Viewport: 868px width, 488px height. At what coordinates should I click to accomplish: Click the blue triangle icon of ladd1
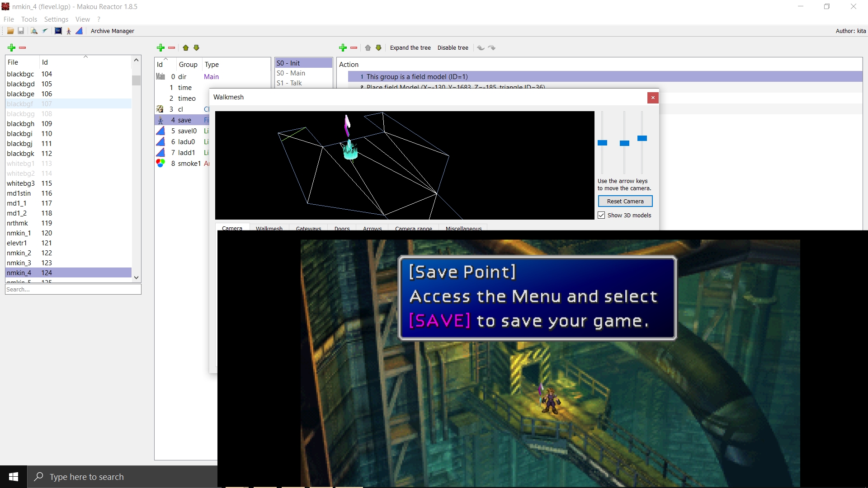160,153
